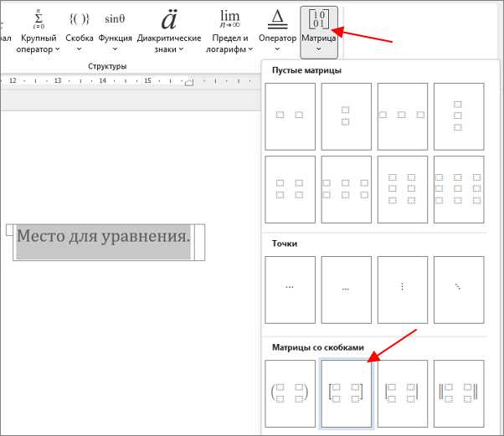Insert empty 2x3 matrix
504x436 pixels.
pos(346,189)
